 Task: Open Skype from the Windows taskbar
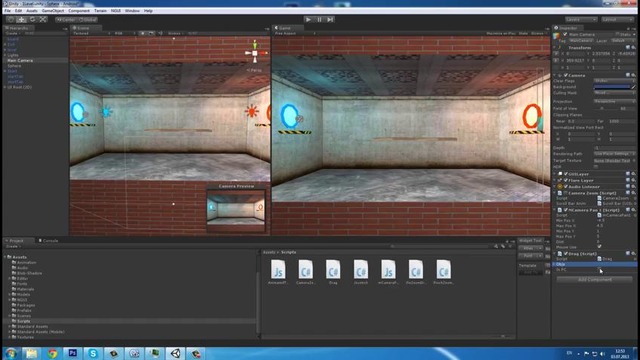(x=93, y=353)
